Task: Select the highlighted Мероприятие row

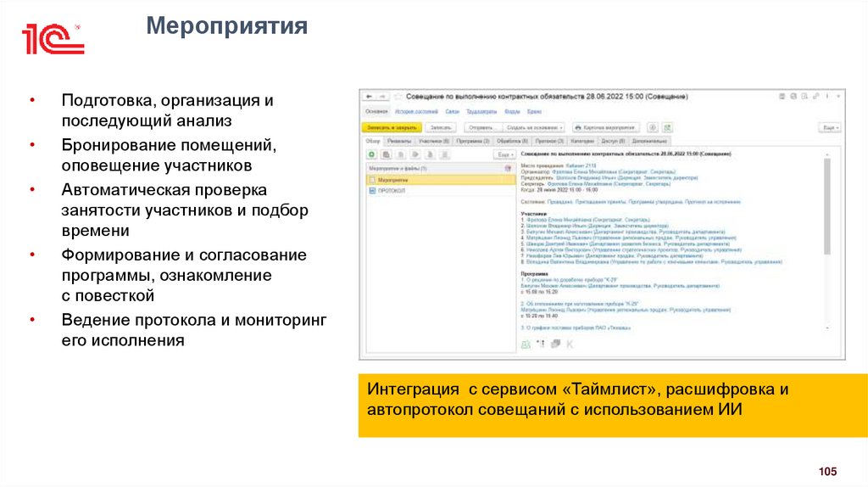Action: tap(441, 180)
